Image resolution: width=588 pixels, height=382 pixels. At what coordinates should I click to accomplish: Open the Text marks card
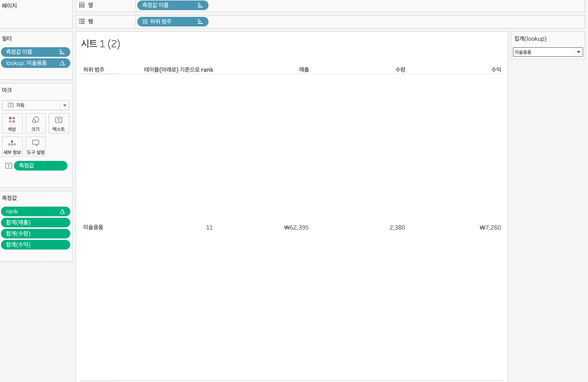pyautogui.click(x=59, y=123)
